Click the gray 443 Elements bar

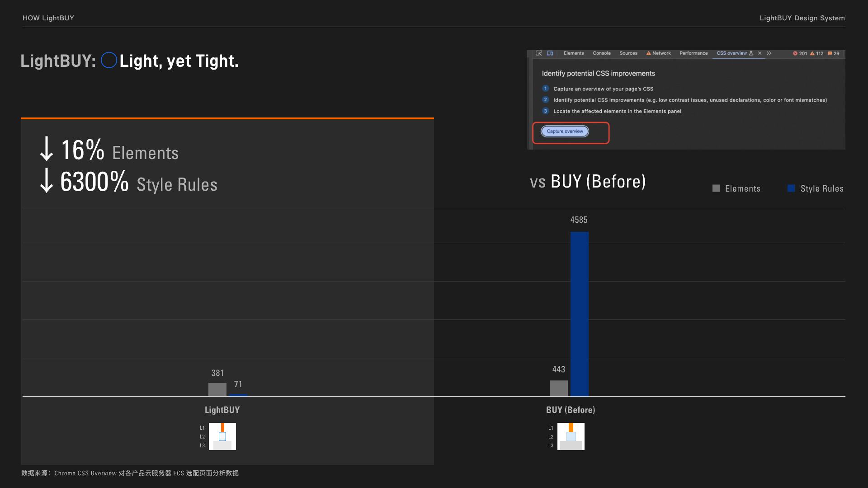[559, 389]
